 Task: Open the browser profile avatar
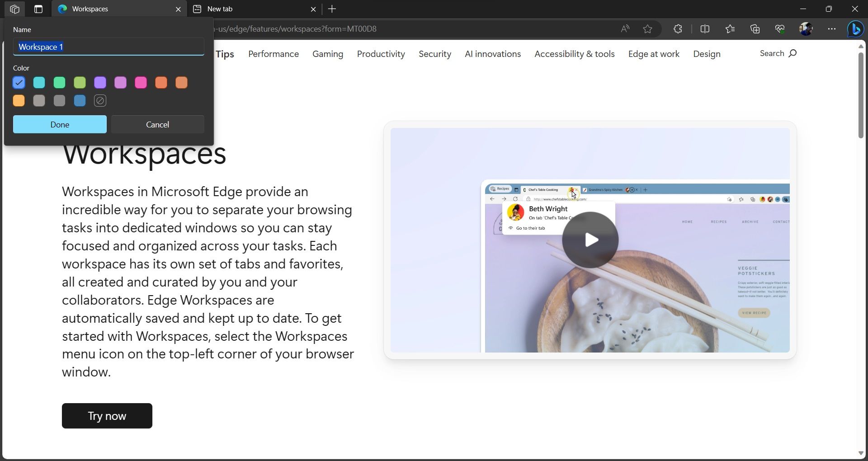click(x=806, y=29)
